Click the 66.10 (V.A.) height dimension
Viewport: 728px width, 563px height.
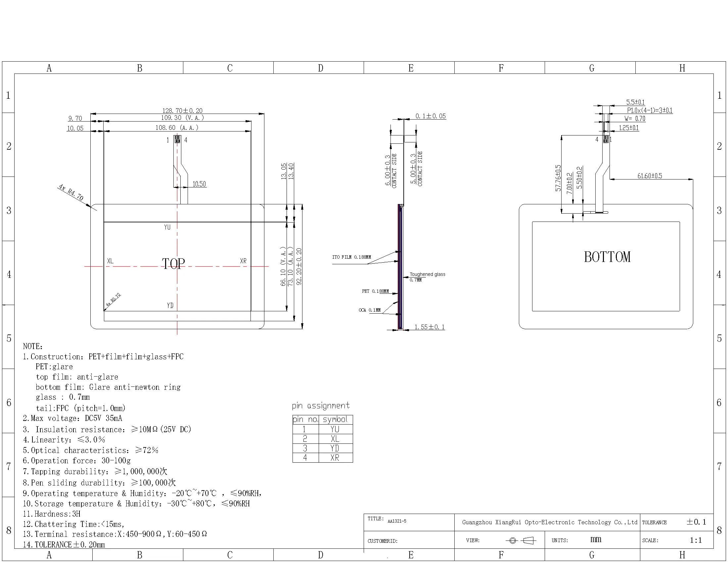click(x=283, y=266)
